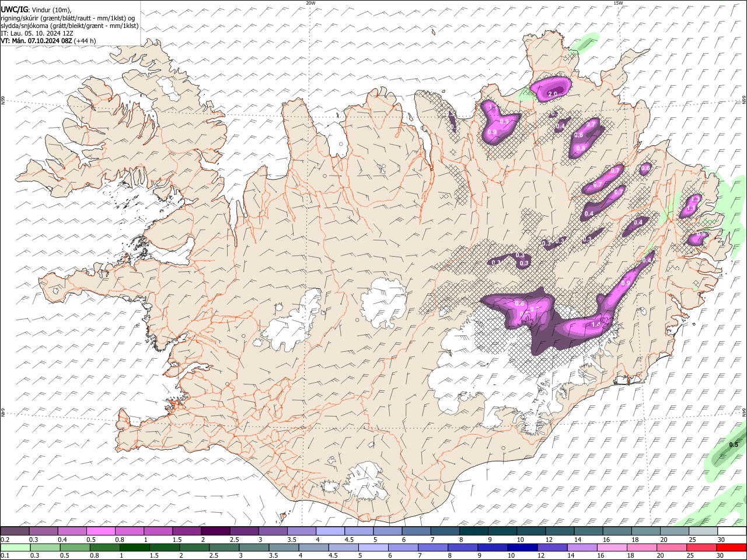Click the '0.5' value in the offshore green rain area
This screenshot has width=747, height=560.
(x=734, y=444)
